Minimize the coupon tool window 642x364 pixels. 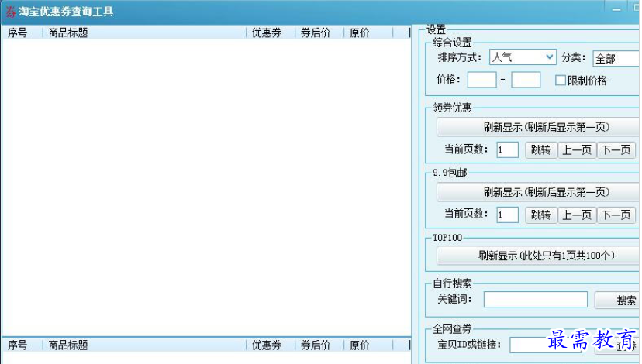[x=616, y=9]
